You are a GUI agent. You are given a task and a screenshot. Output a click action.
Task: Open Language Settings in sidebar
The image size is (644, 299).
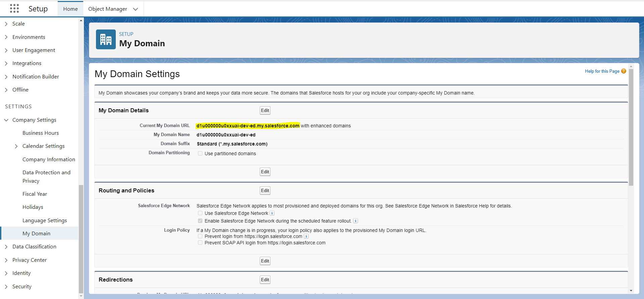45,221
